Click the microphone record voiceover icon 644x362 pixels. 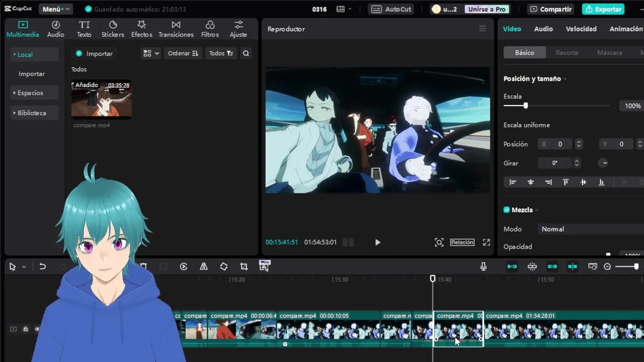pyautogui.click(x=484, y=266)
